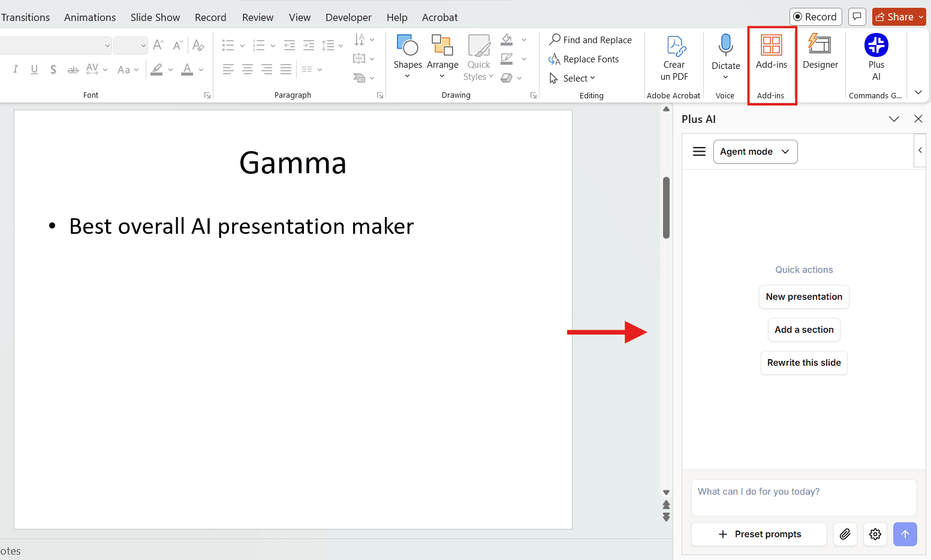Toggle italic formatting

[x=15, y=70]
